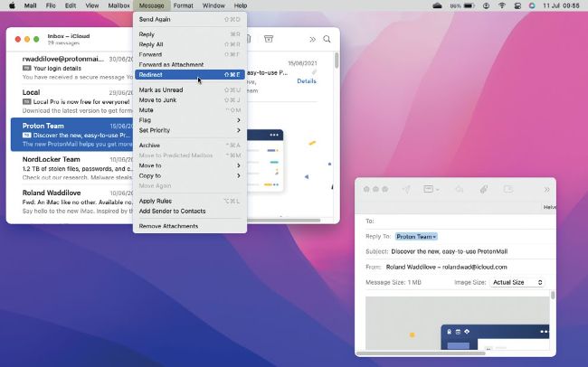Click the reply arrow icon in compose toolbar
This screenshot has height=367, width=588.
[460, 189]
